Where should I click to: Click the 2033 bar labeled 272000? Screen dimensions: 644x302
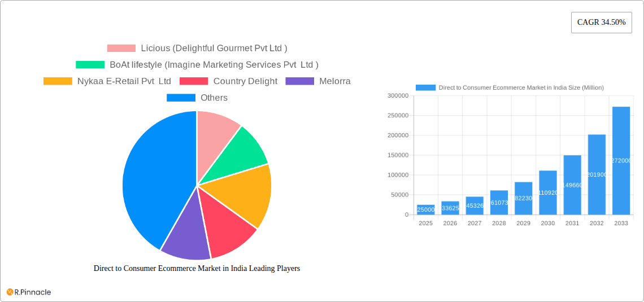(x=621, y=161)
